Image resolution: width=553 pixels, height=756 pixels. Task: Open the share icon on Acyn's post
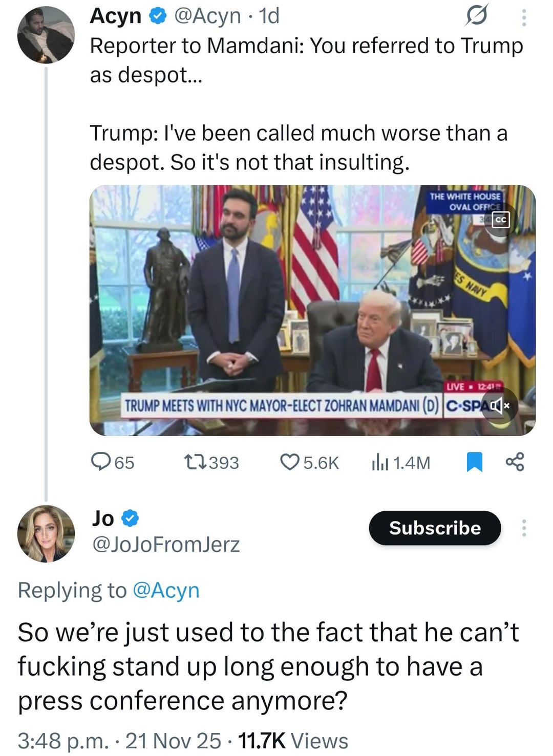pos(515,462)
